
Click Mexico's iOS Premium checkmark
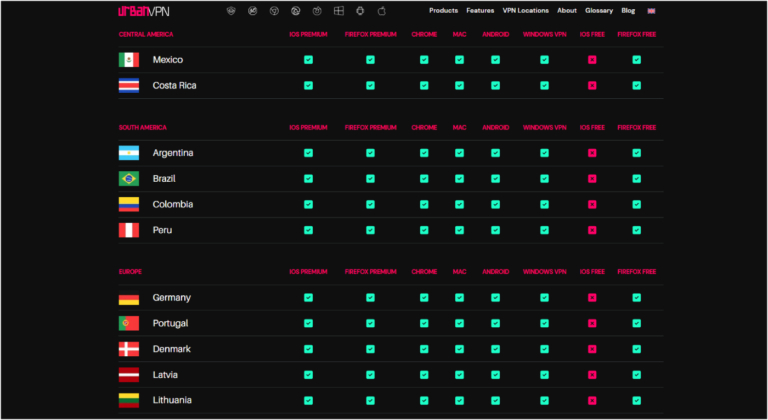pyautogui.click(x=308, y=60)
